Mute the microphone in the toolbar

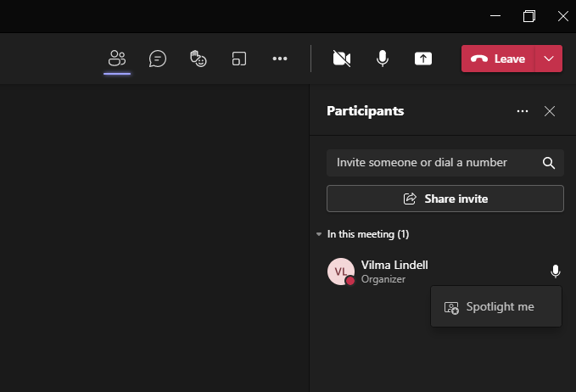(383, 59)
